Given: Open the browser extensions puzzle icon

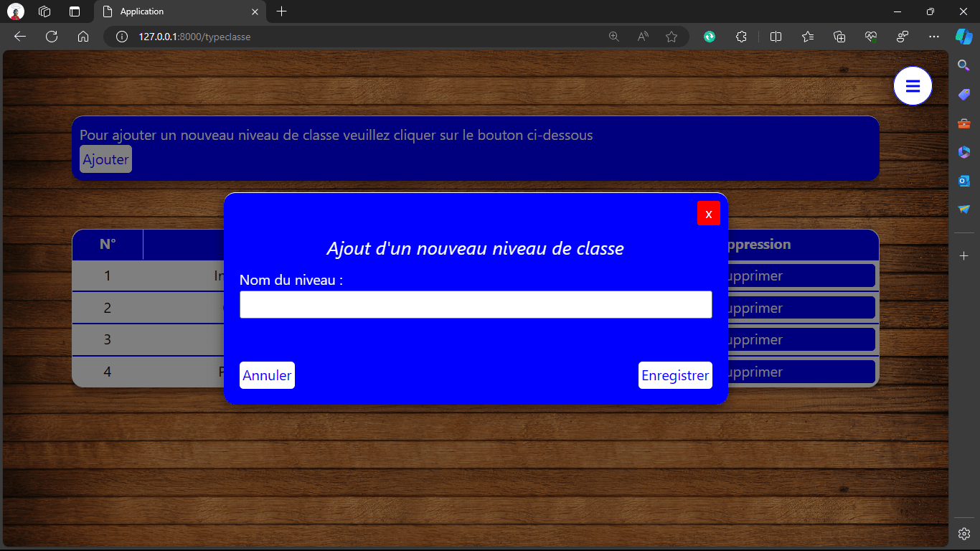Looking at the screenshot, I should point(742,37).
